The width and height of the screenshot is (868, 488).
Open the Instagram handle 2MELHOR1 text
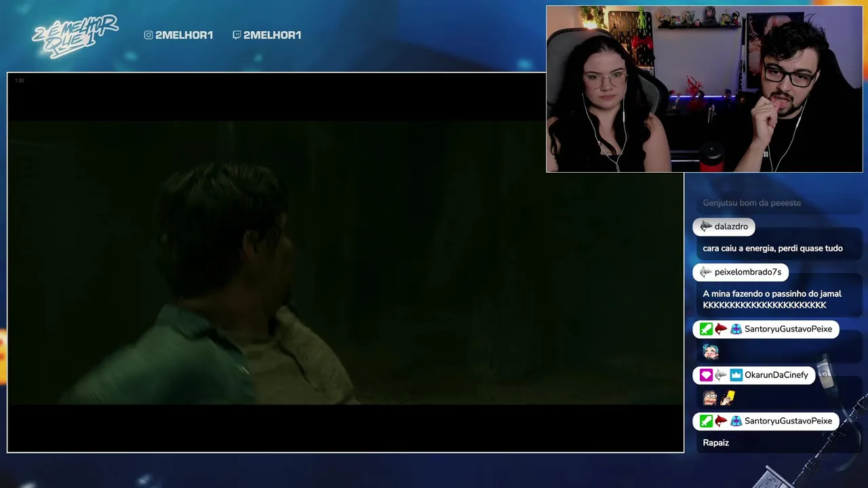pyautogui.click(x=184, y=35)
